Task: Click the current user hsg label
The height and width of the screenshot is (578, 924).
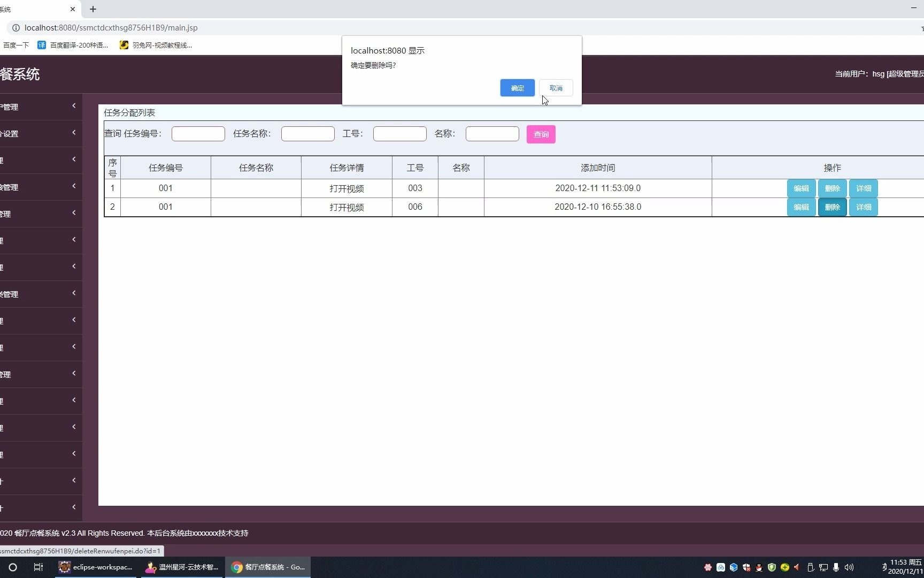Action: (879, 74)
